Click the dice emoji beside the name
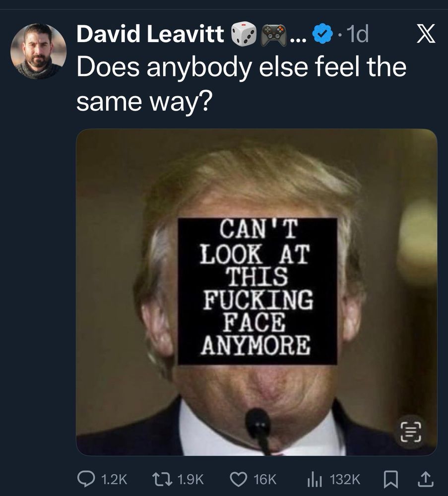This screenshot has width=448, height=496. 244,33
